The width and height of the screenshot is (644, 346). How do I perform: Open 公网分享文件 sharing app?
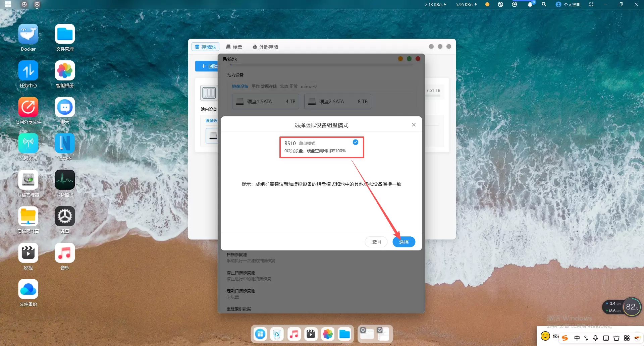28,107
